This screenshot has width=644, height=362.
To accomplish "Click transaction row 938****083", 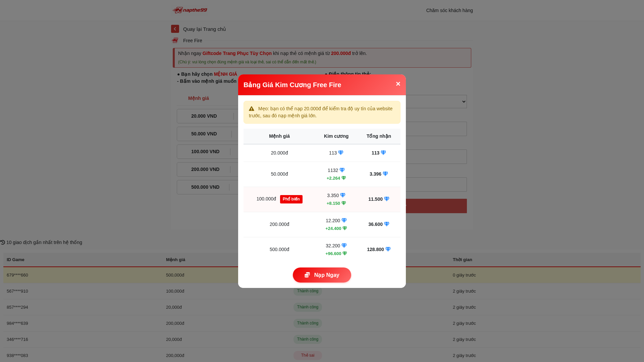I will pos(322,355).
